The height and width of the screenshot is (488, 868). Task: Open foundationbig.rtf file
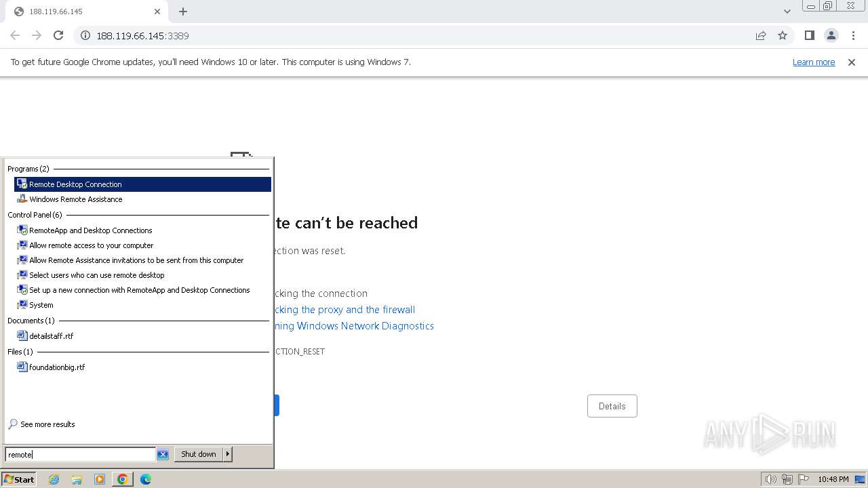142,367
